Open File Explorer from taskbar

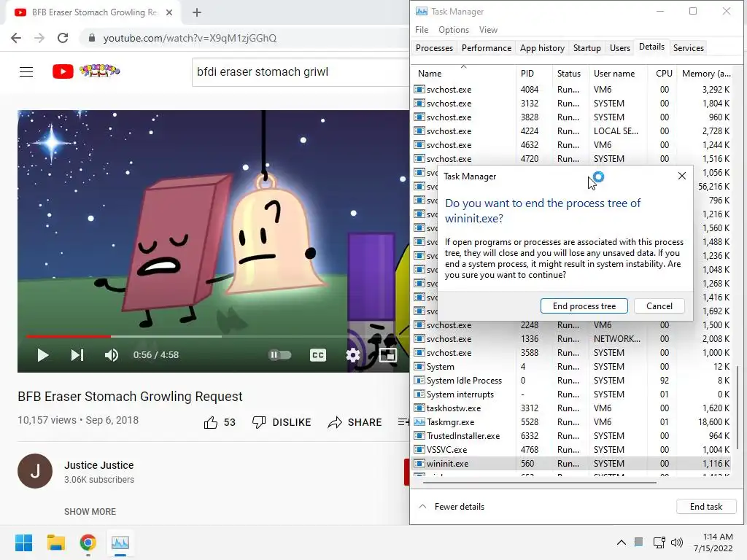[55, 542]
